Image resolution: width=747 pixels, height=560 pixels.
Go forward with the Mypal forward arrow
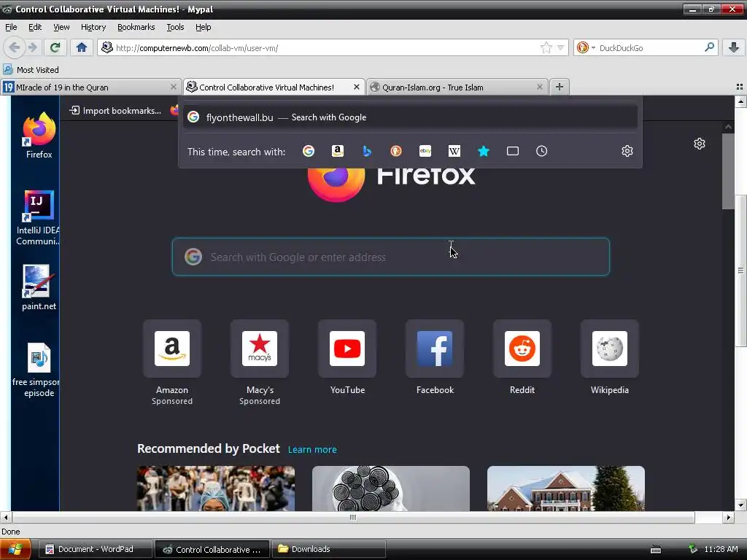[x=32, y=47]
